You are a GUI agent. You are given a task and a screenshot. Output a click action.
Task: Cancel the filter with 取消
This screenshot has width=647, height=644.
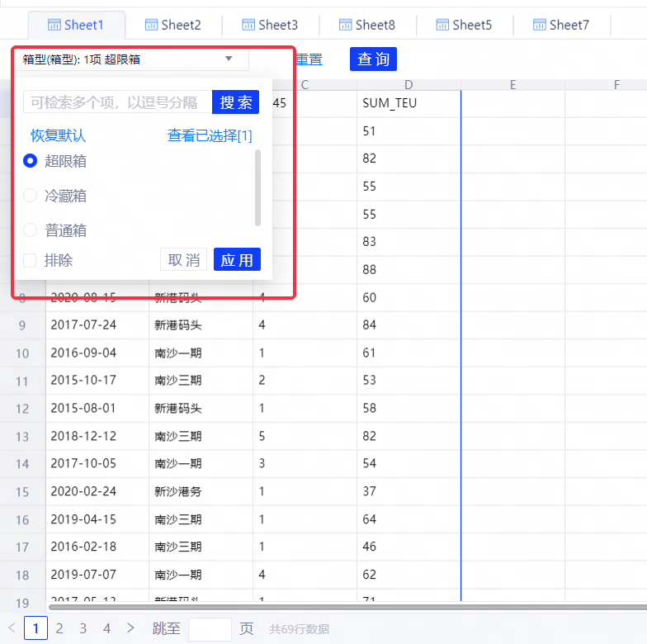pyautogui.click(x=183, y=260)
